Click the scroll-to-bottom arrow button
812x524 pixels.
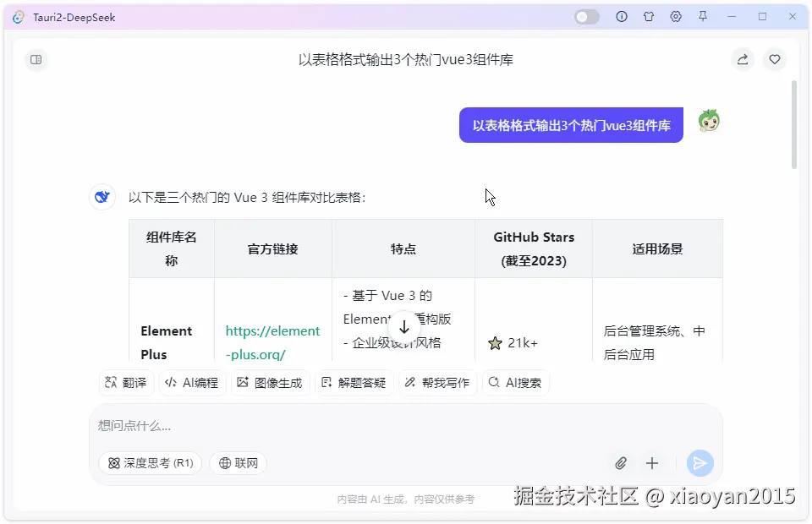404,326
